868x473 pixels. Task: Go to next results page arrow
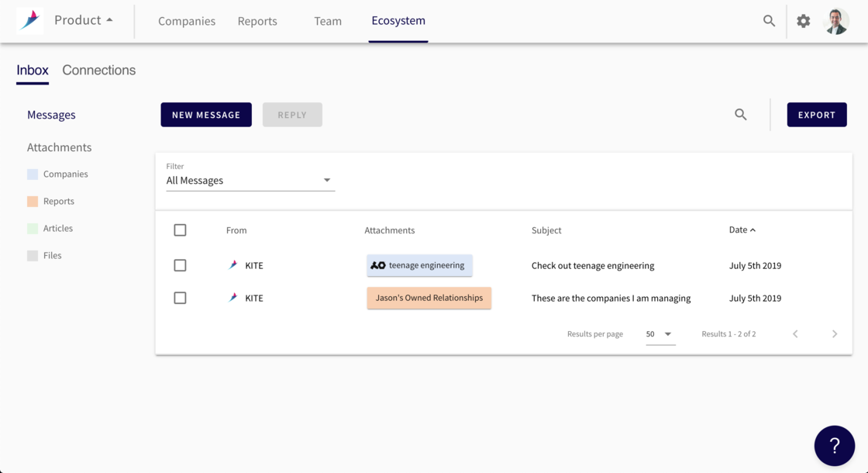[x=835, y=334]
